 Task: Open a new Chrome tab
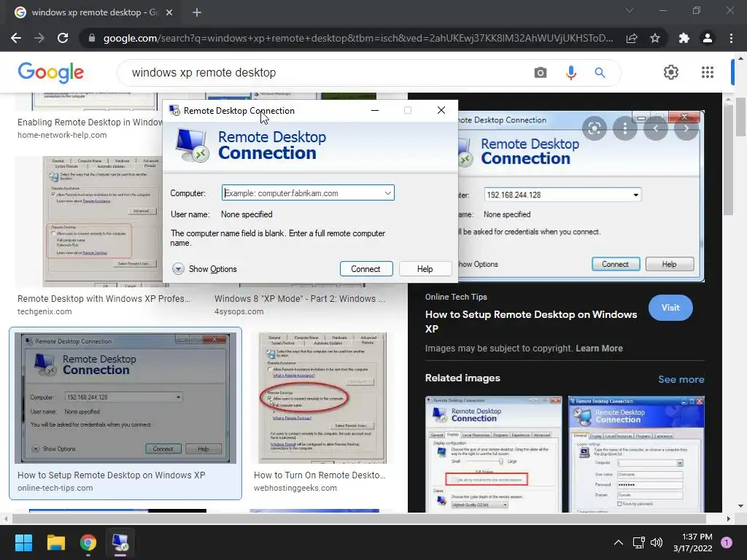point(197,12)
